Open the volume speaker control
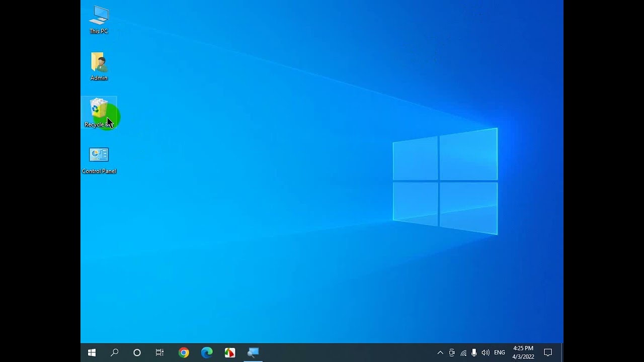The width and height of the screenshot is (644, 362). tap(486, 352)
